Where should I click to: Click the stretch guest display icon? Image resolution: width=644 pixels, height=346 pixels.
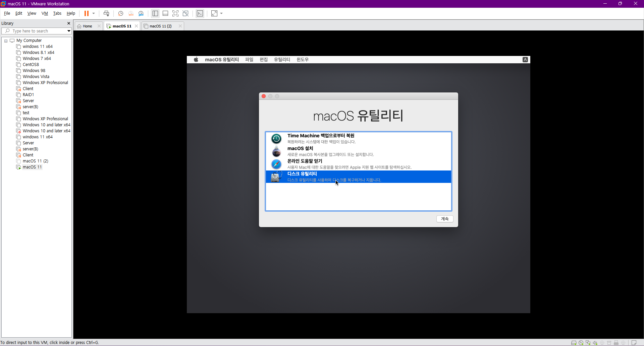click(214, 13)
